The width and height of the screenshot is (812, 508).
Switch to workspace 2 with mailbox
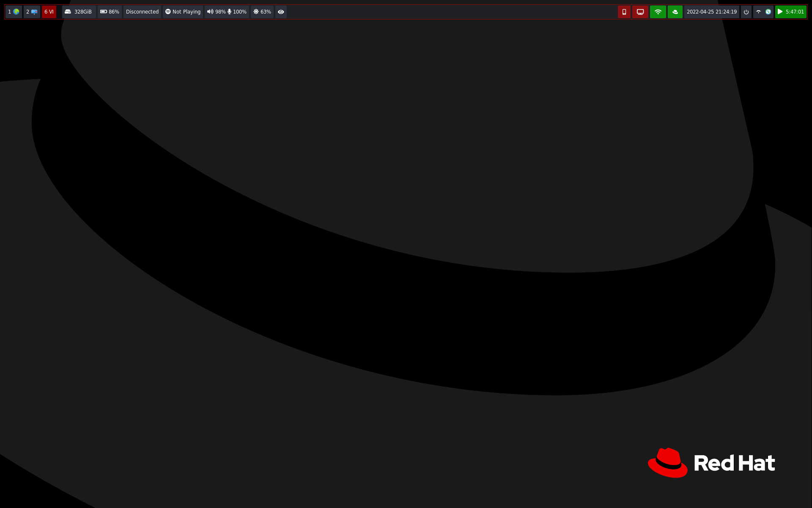pyautogui.click(x=32, y=12)
